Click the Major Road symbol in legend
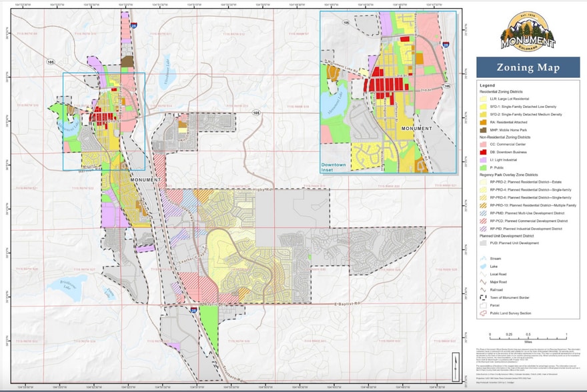Viewport: 587px width, 392px height. (x=484, y=283)
